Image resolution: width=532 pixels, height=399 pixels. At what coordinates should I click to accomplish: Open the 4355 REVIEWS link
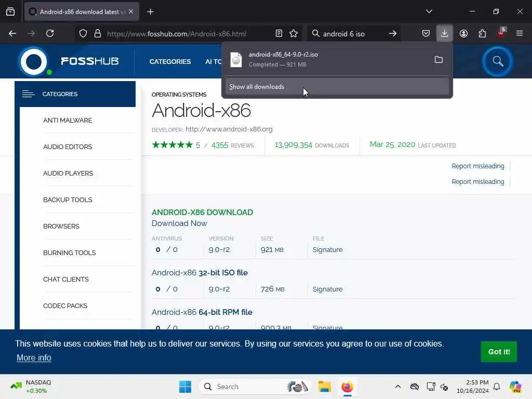[232, 145]
